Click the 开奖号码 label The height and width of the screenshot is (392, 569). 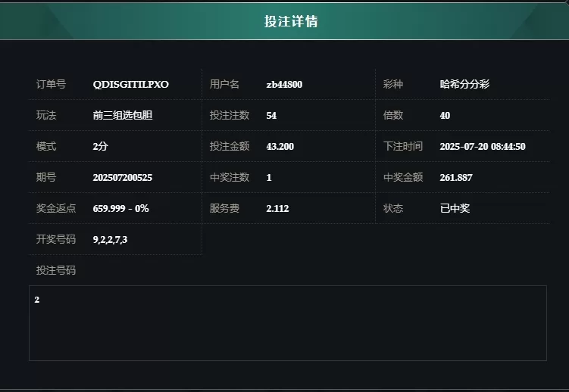point(56,239)
